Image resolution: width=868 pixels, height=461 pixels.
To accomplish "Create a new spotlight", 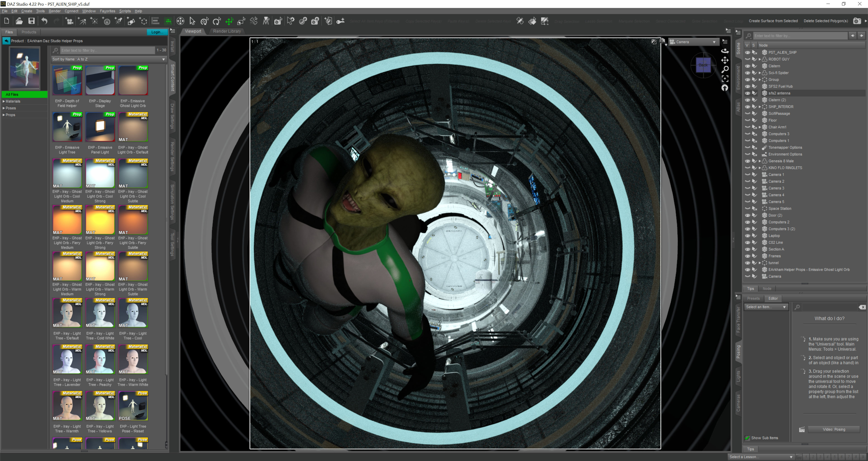I will click(119, 21).
